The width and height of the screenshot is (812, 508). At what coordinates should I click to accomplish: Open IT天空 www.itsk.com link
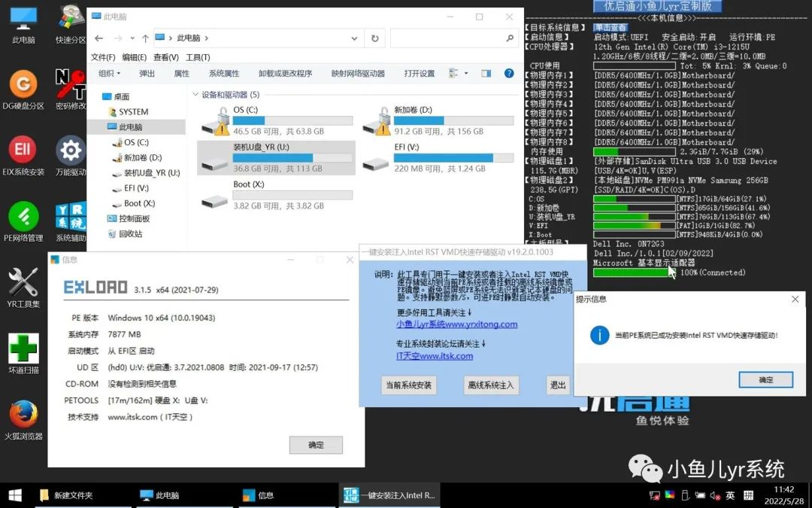coord(435,356)
